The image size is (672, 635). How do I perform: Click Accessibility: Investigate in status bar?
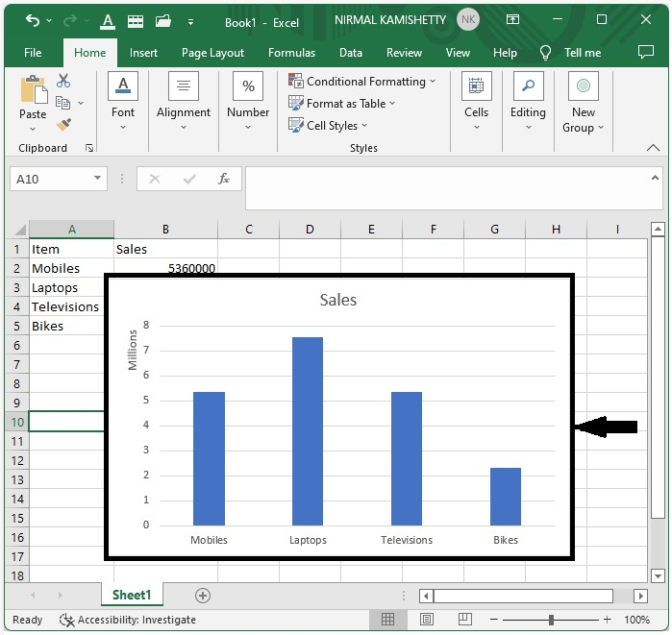(128, 620)
